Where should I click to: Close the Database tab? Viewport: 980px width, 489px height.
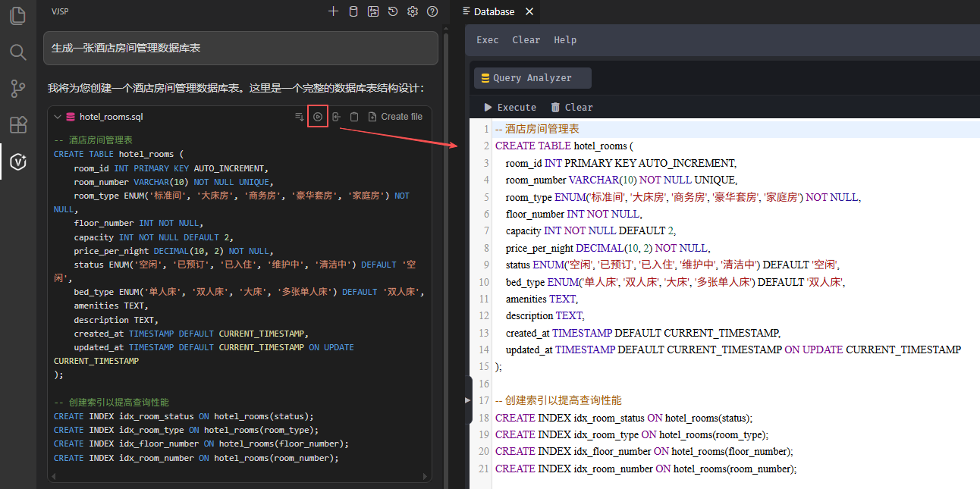(529, 11)
